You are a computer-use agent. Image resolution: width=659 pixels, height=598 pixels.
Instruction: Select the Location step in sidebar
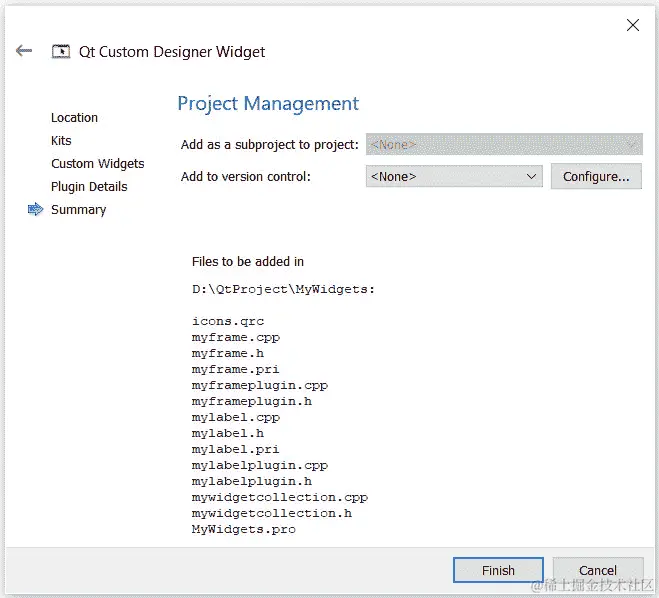pyautogui.click(x=74, y=118)
